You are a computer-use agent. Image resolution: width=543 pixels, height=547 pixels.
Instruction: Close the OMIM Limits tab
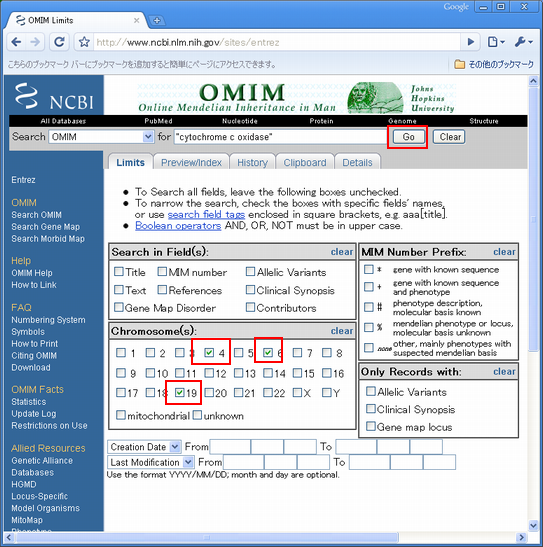click(x=136, y=21)
